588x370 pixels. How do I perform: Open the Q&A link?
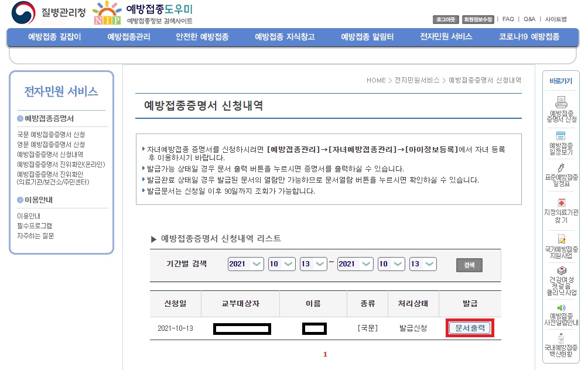529,19
